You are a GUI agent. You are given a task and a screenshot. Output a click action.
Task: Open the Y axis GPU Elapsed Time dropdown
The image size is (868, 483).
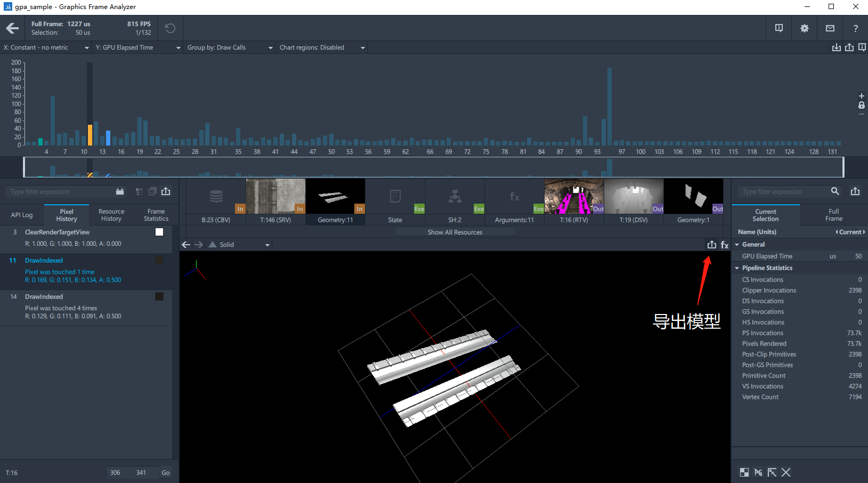(138, 47)
